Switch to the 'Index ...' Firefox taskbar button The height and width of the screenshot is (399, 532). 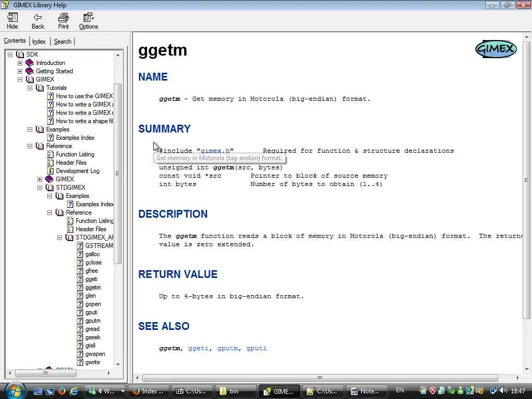click(149, 391)
